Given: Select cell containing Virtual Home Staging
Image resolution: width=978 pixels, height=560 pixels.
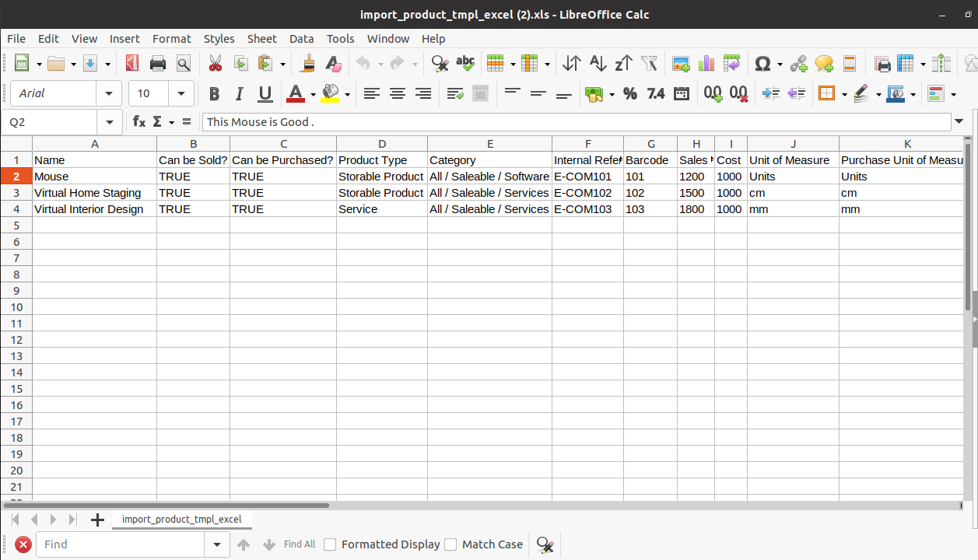Looking at the screenshot, I should (x=94, y=193).
